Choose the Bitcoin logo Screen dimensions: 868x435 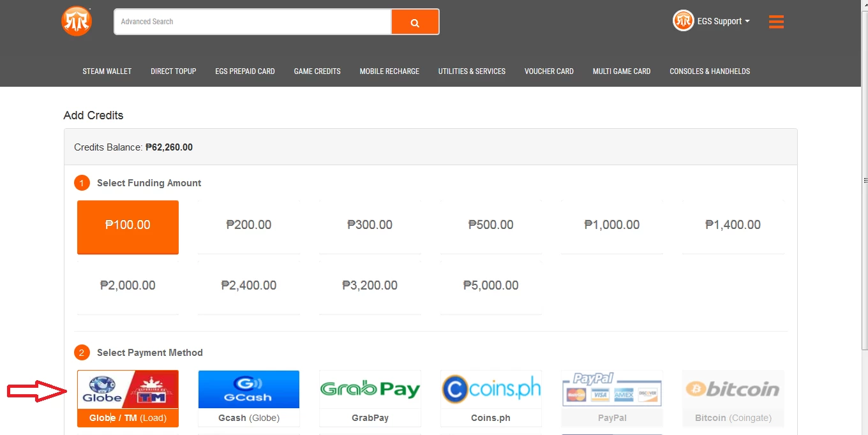pyautogui.click(x=733, y=389)
